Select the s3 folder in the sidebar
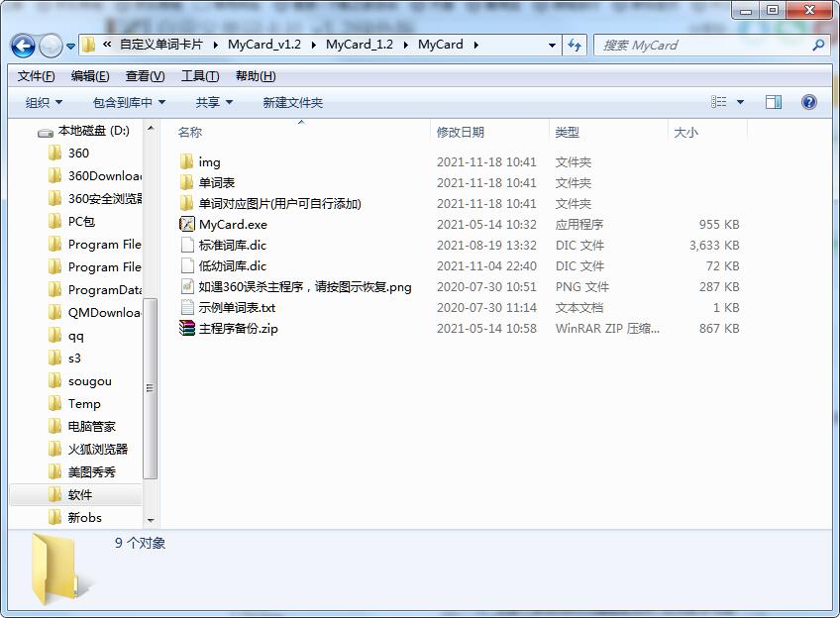The image size is (840, 618). tap(64, 359)
